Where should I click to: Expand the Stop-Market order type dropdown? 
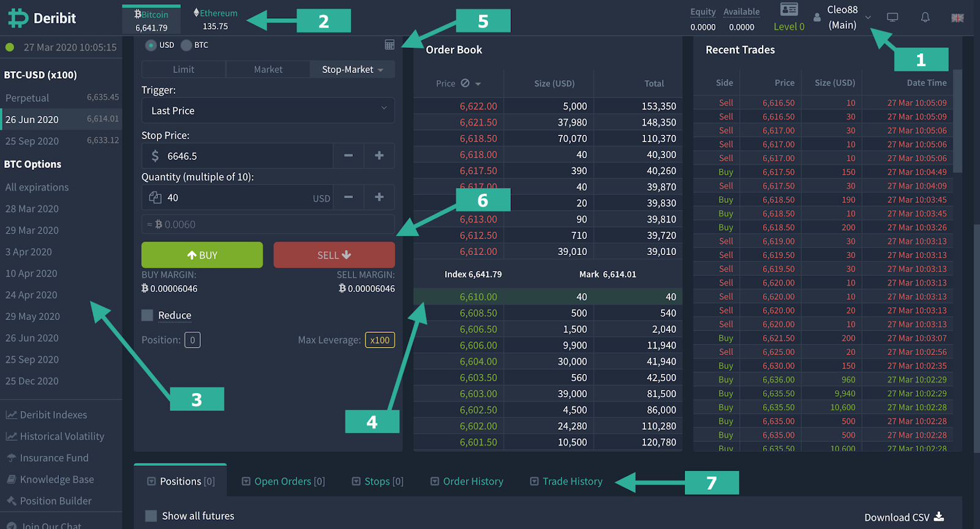click(352, 69)
